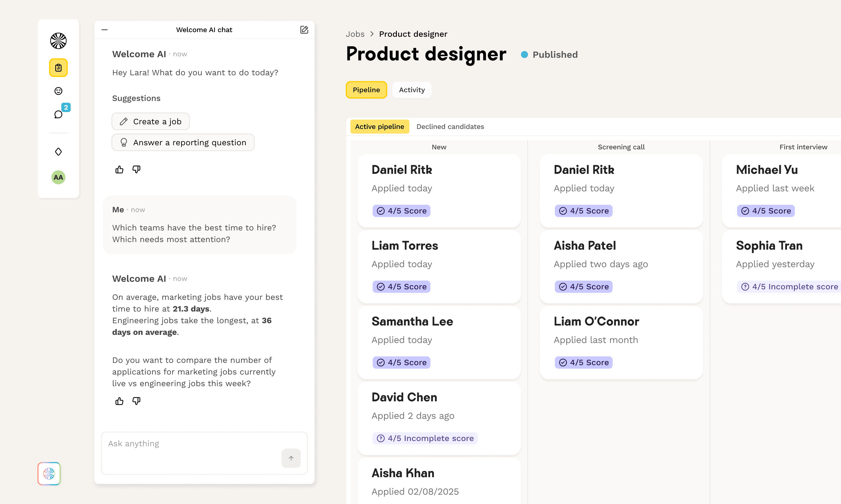Thumbs up the first Welcome AI message
This screenshot has width=841, height=504.
pyautogui.click(x=119, y=169)
